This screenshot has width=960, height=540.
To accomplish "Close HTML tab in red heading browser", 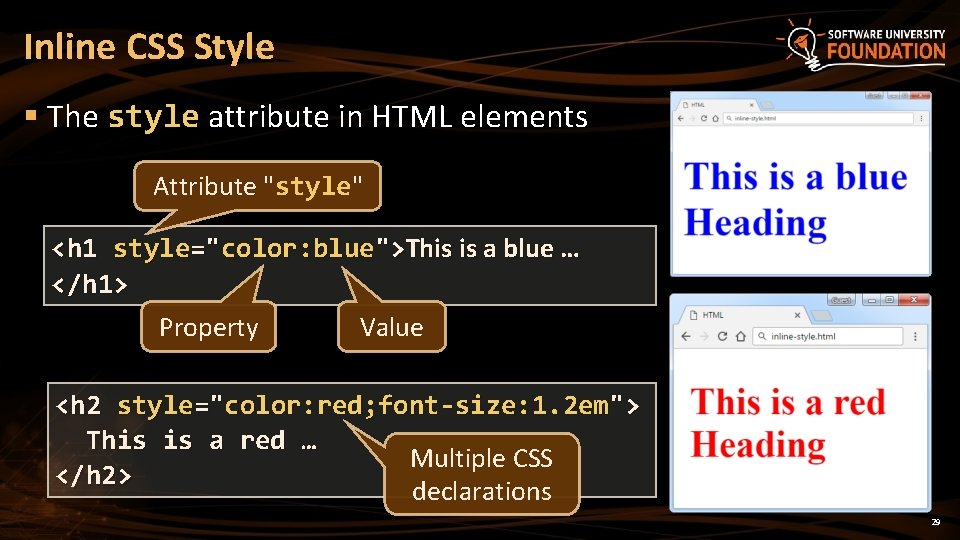I will (x=797, y=315).
